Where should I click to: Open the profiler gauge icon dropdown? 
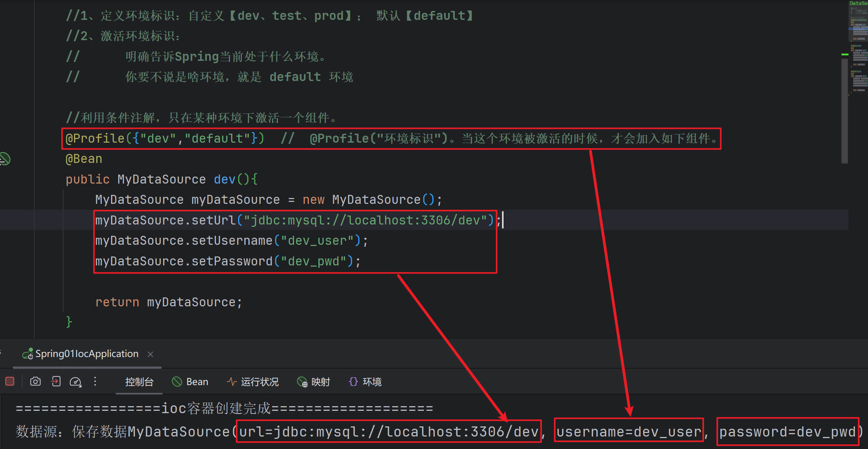(x=75, y=382)
